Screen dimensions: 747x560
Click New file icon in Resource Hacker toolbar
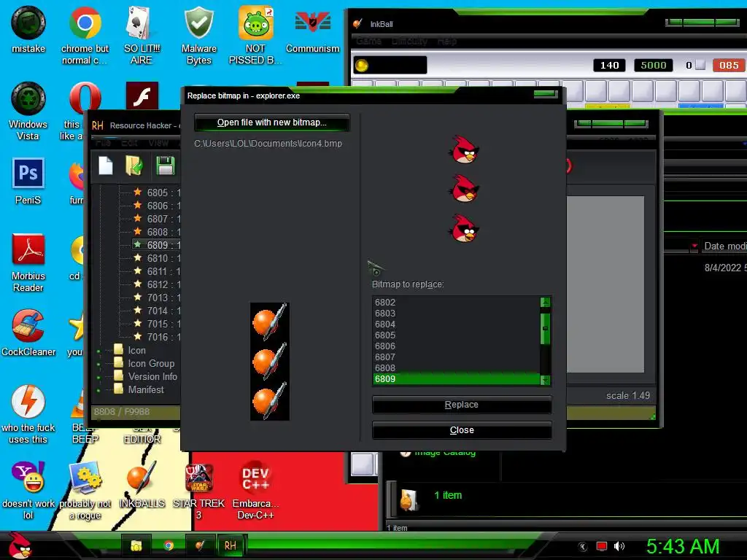105,166
